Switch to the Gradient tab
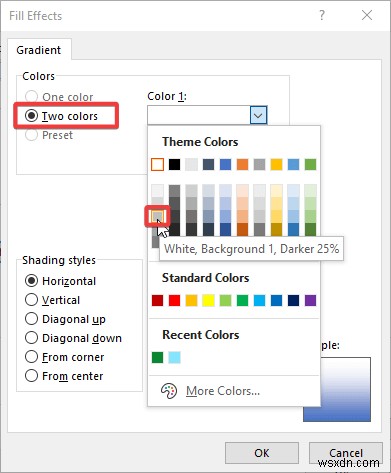Viewport: 391px width, 473px height. [39, 50]
